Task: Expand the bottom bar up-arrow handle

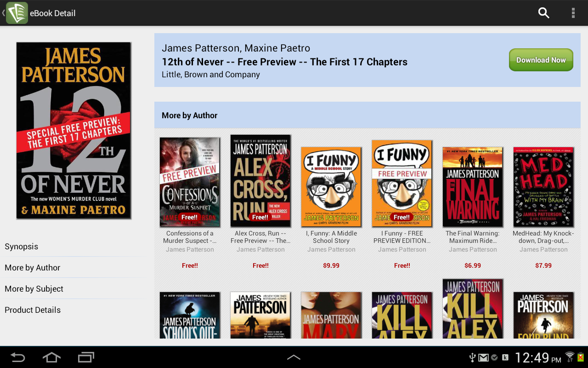Action: tap(294, 357)
